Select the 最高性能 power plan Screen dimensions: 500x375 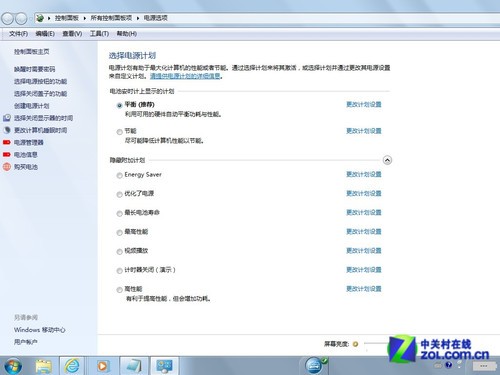(119, 232)
